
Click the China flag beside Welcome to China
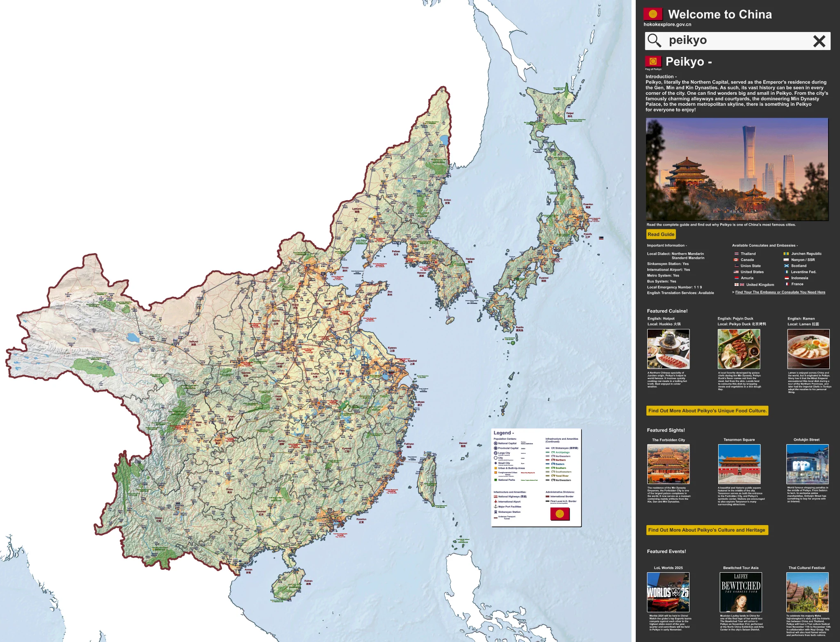653,14
